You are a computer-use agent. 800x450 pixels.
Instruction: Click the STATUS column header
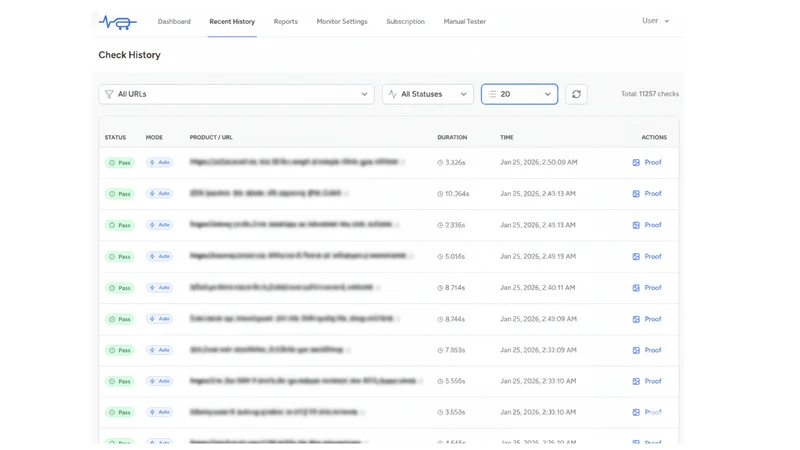coord(115,137)
